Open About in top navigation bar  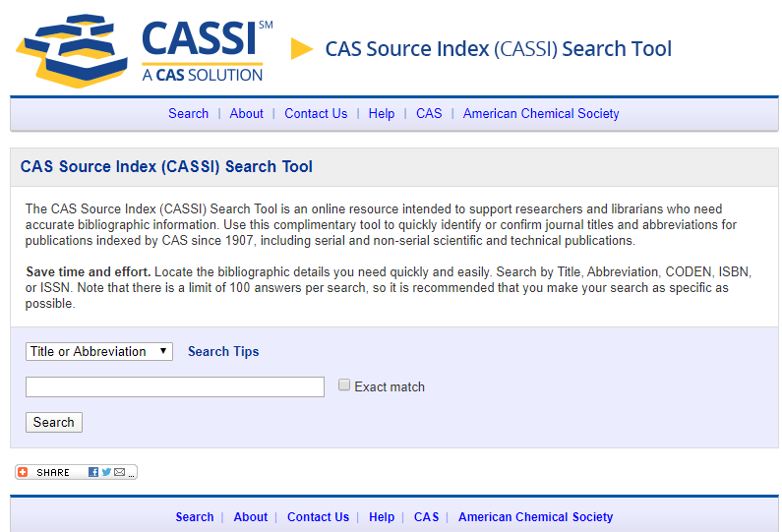coord(246,114)
